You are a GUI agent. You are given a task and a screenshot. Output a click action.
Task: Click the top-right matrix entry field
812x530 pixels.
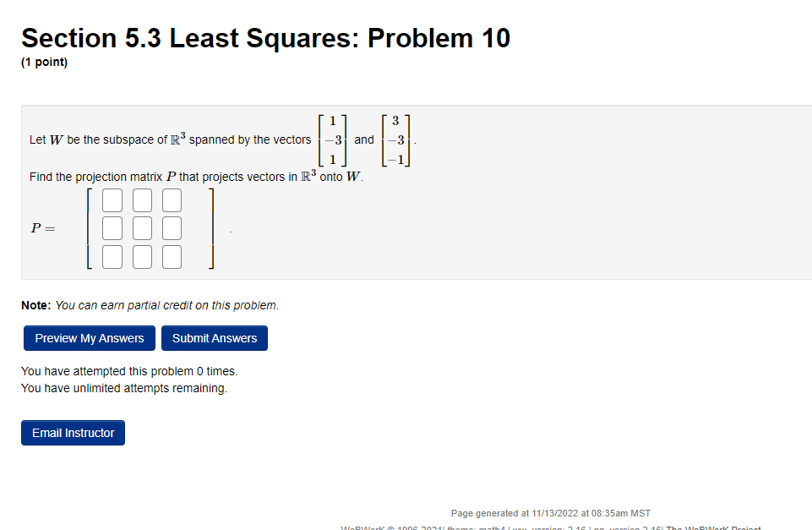[172, 199]
